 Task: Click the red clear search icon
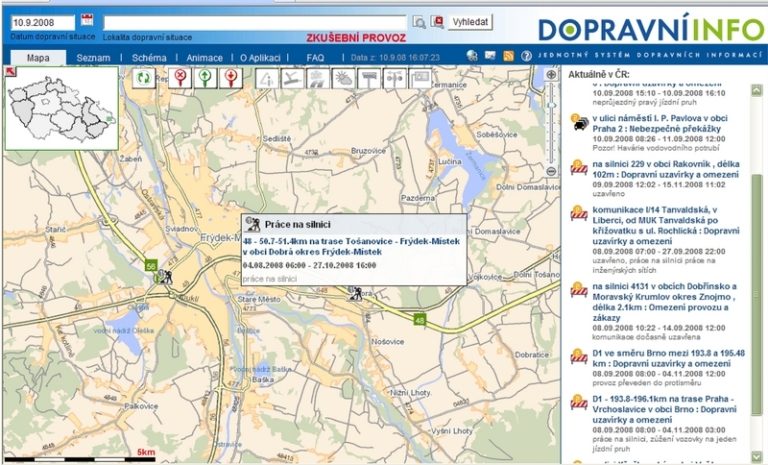point(436,21)
